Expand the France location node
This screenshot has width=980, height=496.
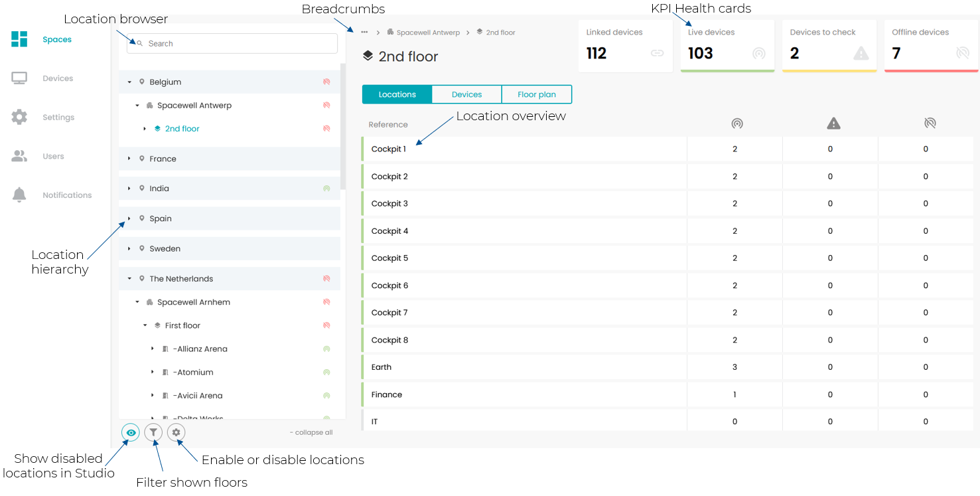point(129,159)
